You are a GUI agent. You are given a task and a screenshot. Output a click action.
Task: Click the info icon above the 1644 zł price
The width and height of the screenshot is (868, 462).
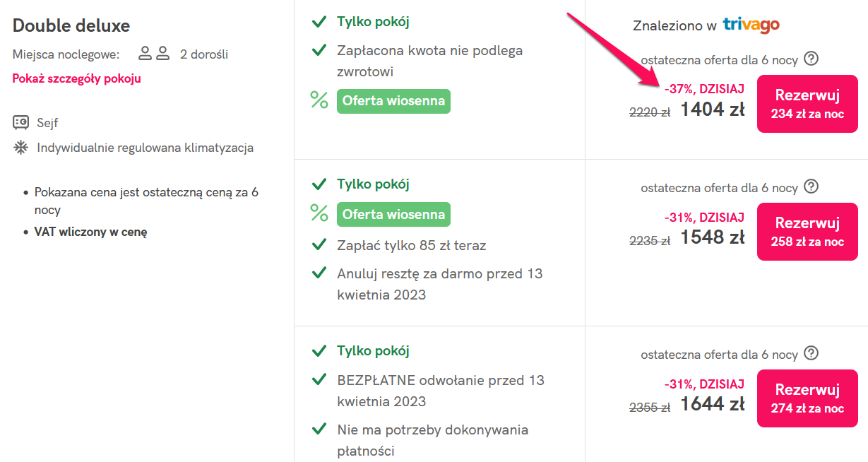coord(811,353)
